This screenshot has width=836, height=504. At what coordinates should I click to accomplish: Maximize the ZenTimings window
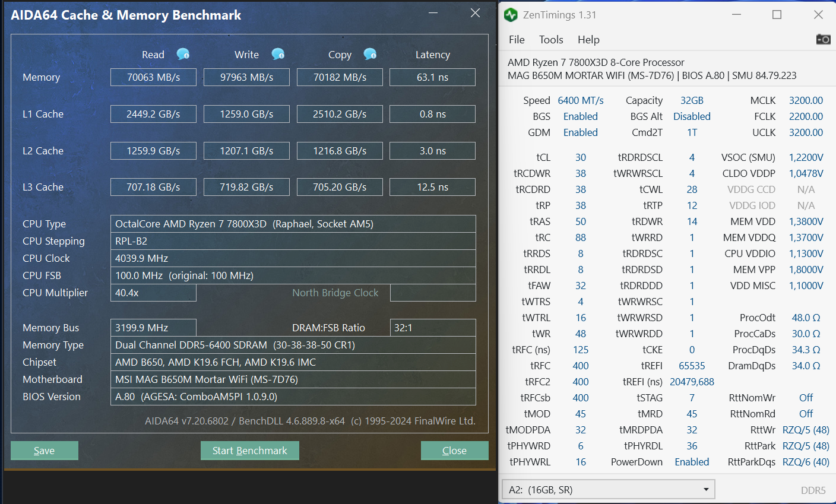point(777,15)
